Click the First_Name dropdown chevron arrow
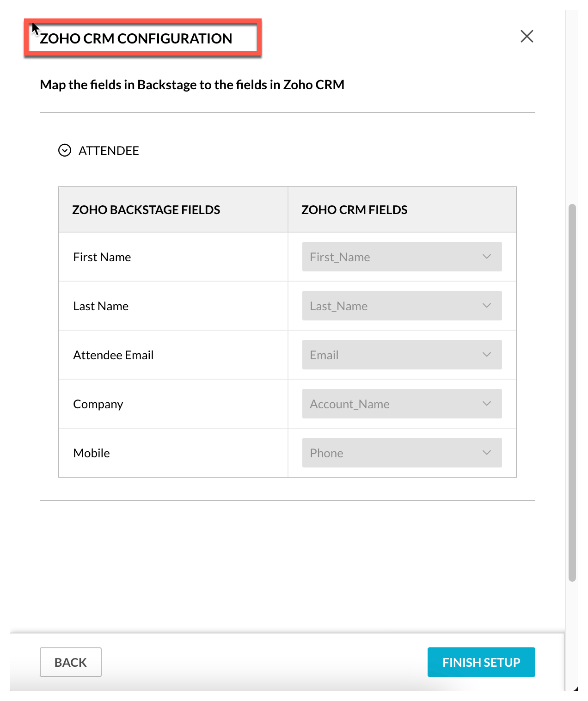 487,257
